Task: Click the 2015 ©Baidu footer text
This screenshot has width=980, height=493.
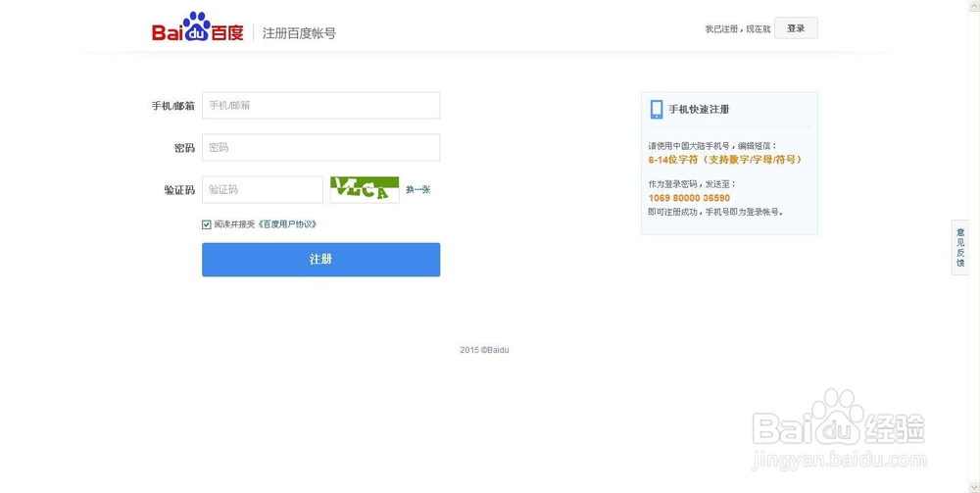Action: tap(484, 350)
